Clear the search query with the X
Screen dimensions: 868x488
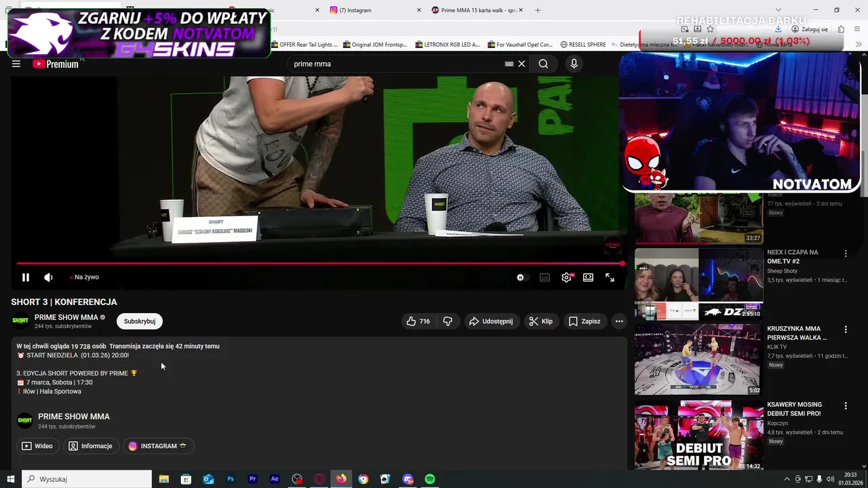521,64
